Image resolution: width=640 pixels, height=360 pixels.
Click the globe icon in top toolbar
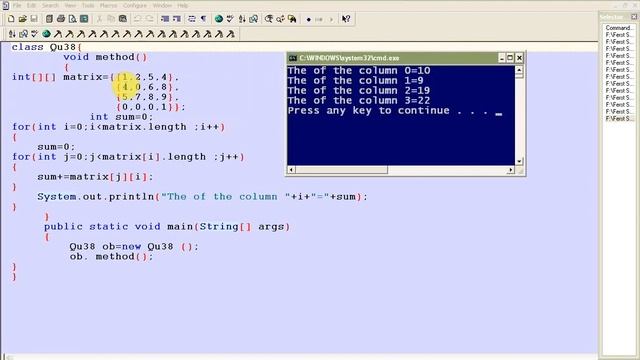[x=219, y=19]
